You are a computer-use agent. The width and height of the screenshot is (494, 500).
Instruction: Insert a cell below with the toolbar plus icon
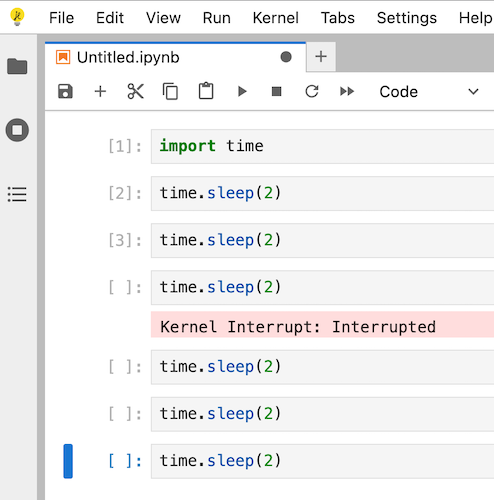(100, 91)
